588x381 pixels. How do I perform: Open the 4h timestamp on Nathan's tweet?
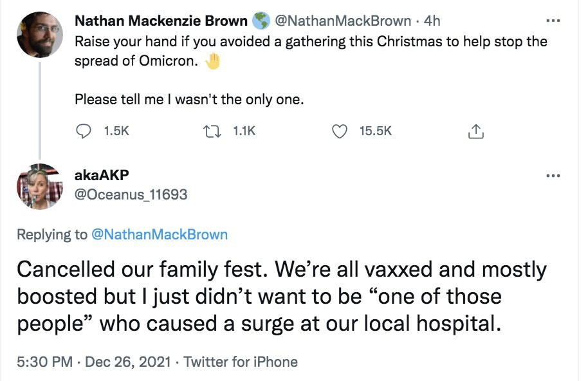pos(432,21)
